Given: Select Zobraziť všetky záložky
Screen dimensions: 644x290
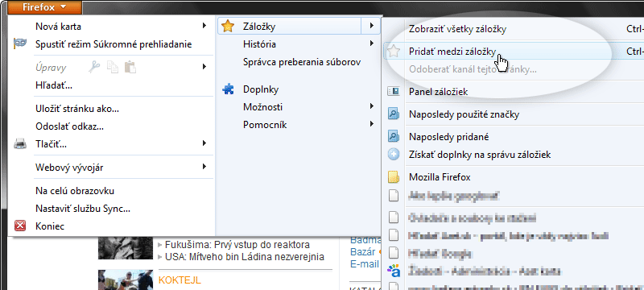Looking at the screenshot, I should (x=457, y=29).
